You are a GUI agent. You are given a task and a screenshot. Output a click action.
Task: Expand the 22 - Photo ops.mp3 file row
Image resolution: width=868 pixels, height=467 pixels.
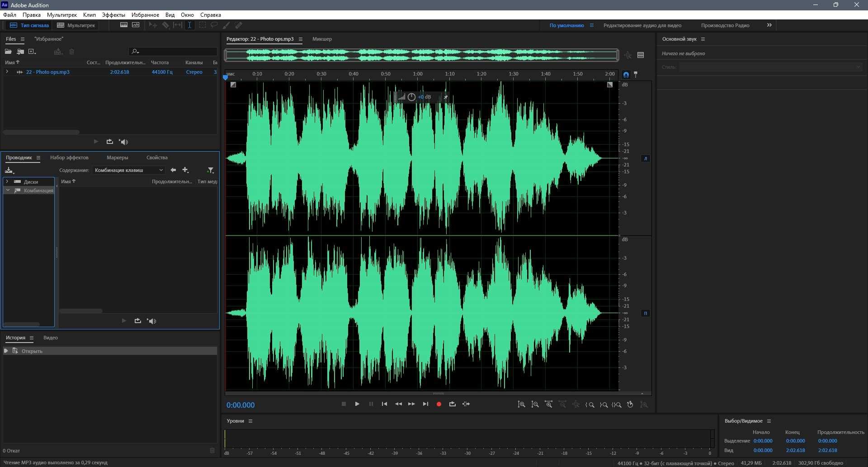click(7, 72)
